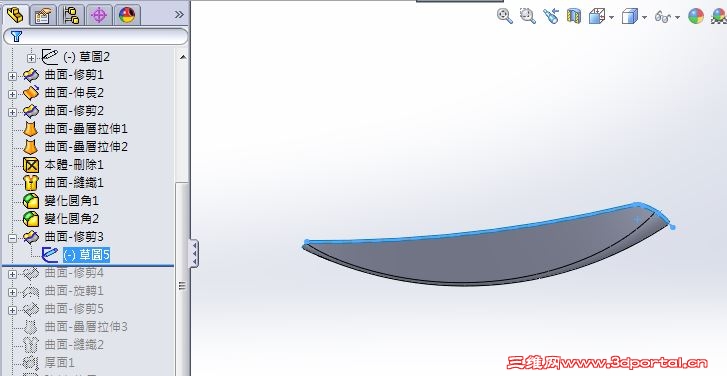Select the suppressed 曲面-修剪5 feature
Screen dimensions: 727x376
tap(74, 309)
